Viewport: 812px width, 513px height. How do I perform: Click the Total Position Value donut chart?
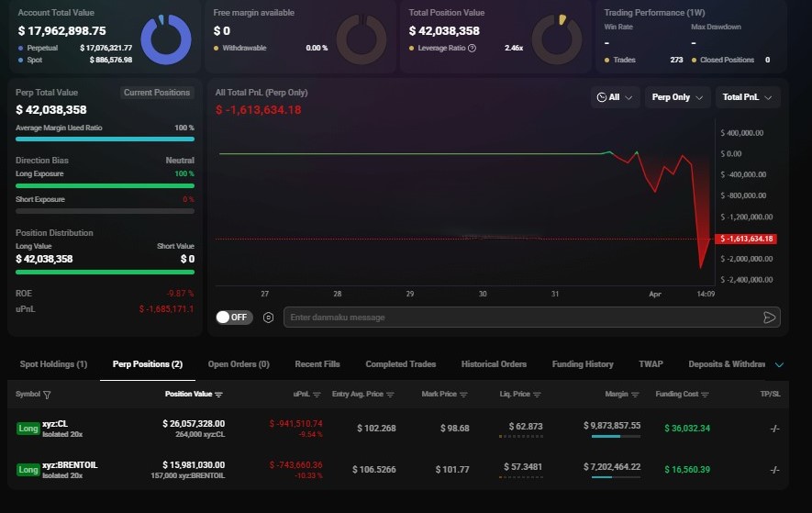pyautogui.click(x=557, y=39)
